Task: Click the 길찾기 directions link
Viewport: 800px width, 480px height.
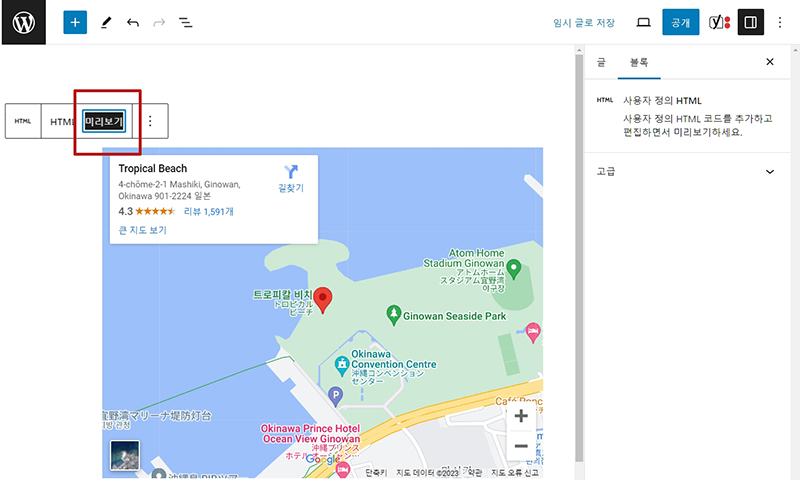Action: tap(291, 188)
